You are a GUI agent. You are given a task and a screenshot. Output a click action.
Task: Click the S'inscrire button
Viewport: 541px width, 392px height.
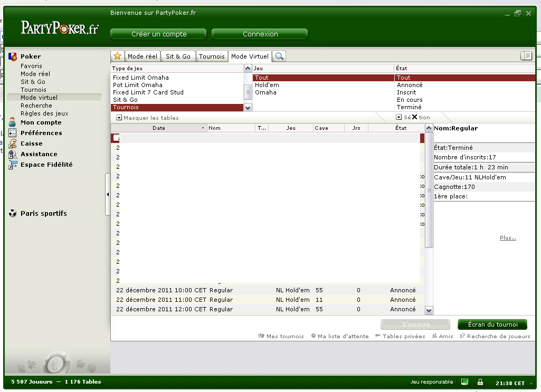[415, 324]
